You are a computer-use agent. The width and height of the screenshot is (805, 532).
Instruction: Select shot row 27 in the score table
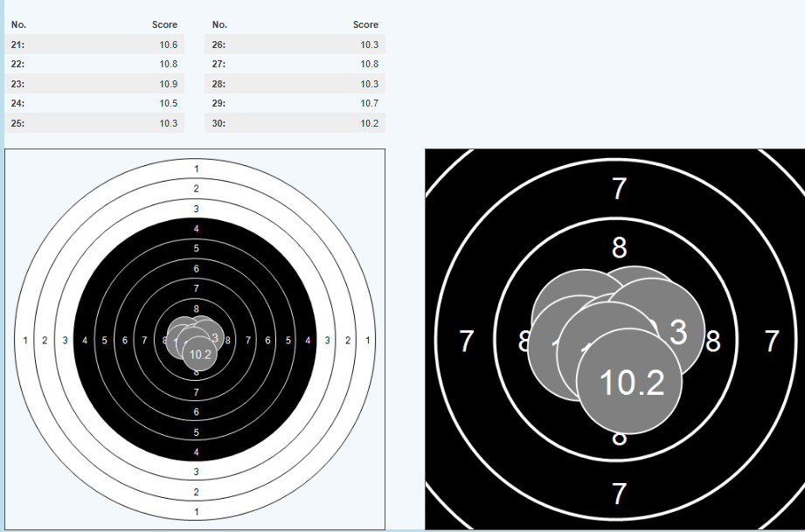pos(295,65)
